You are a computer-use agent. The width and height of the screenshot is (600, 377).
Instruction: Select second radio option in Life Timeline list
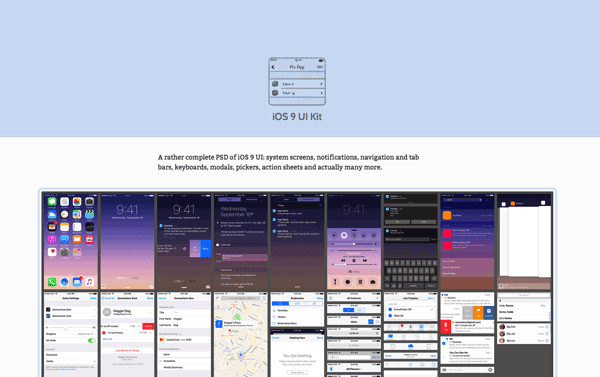pyautogui.click(x=390, y=316)
